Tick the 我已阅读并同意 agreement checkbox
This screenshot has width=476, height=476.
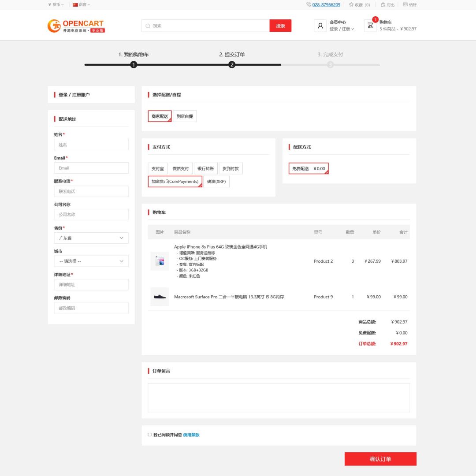tap(150, 435)
